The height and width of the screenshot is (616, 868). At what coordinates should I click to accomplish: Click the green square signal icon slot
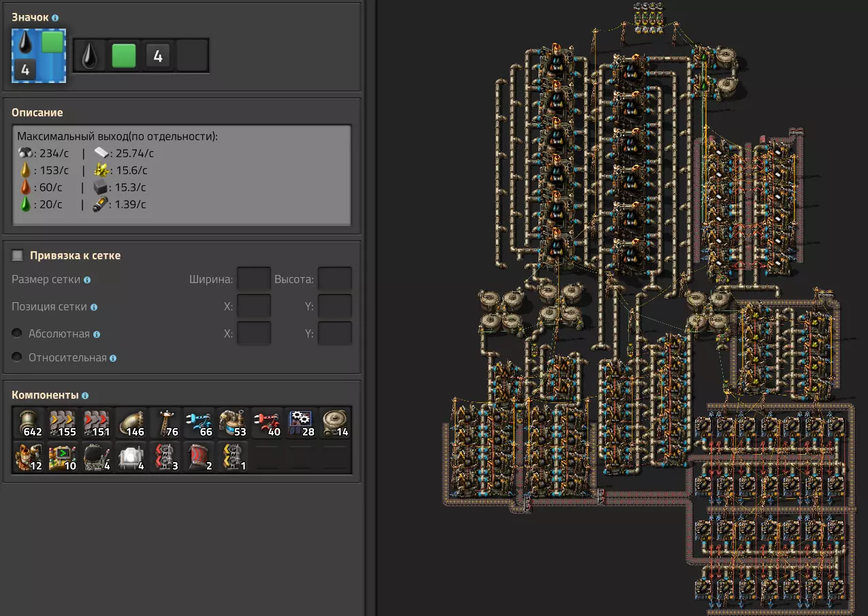(x=124, y=55)
